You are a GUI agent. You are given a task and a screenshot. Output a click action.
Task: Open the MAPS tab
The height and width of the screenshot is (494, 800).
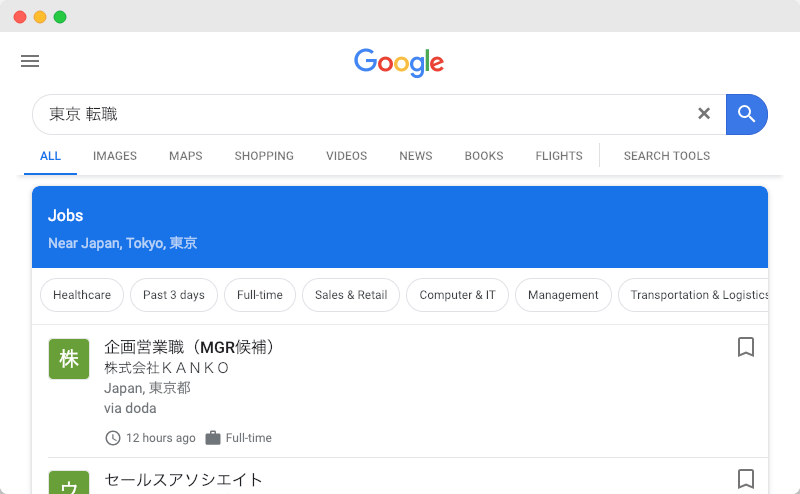click(186, 156)
